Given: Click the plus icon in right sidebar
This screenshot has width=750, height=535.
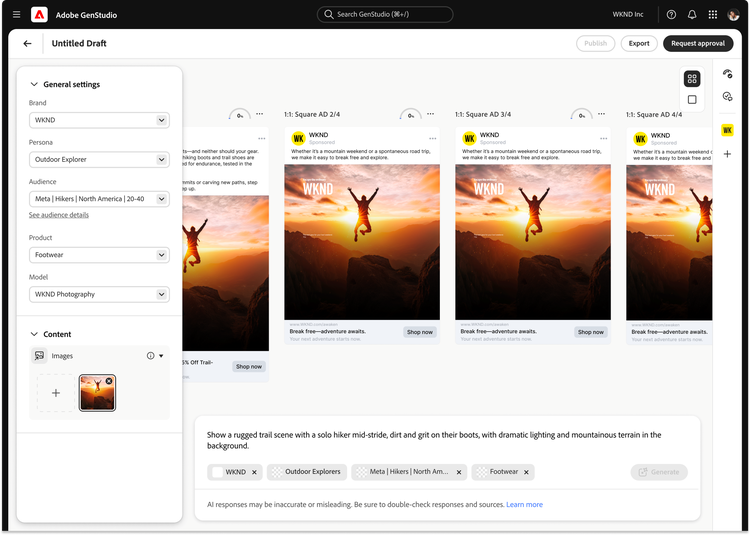Looking at the screenshot, I should 728,154.
